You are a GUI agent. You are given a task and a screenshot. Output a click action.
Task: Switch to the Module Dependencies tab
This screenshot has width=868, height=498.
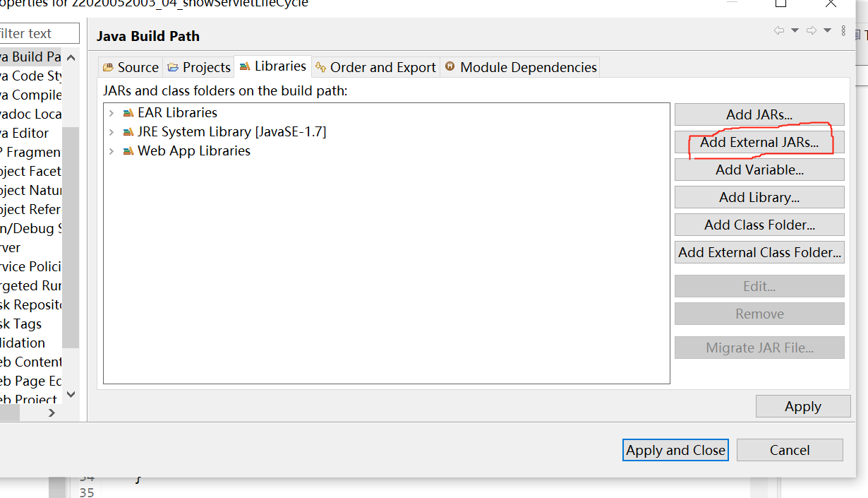(521, 67)
